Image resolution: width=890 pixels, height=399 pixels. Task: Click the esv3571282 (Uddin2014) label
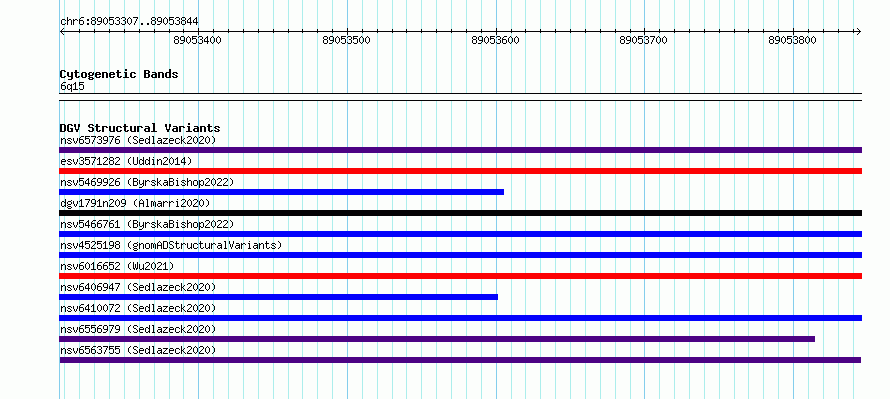(126, 161)
